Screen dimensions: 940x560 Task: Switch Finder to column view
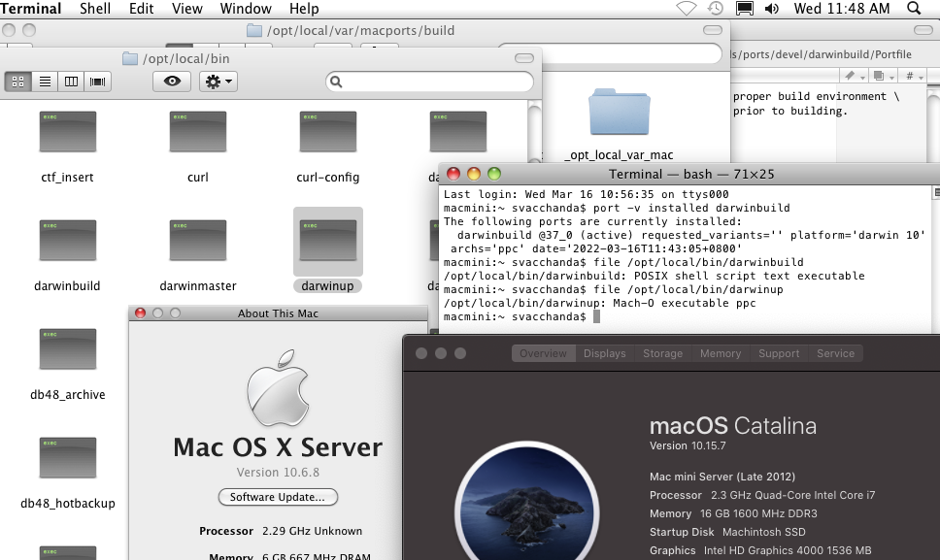(x=71, y=82)
